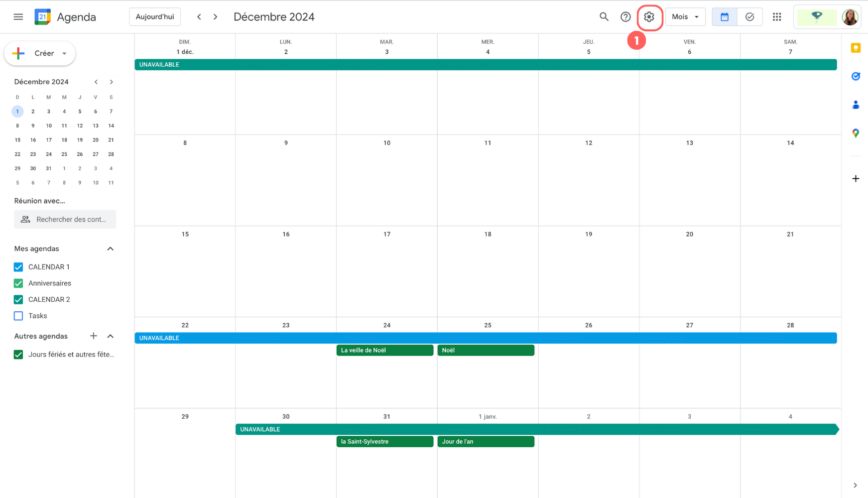Enable the Tasks calendar checkbox
The width and height of the screenshot is (868, 498).
pyautogui.click(x=18, y=316)
